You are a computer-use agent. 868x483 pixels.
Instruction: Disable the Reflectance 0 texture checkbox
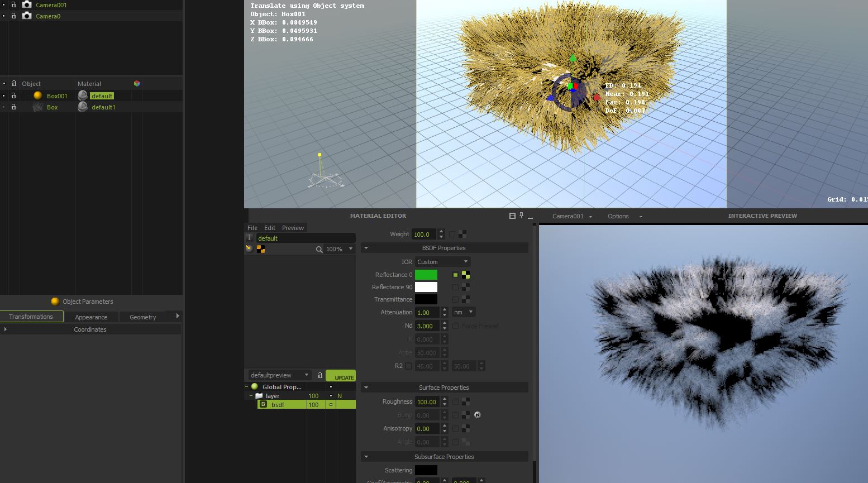click(455, 275)
